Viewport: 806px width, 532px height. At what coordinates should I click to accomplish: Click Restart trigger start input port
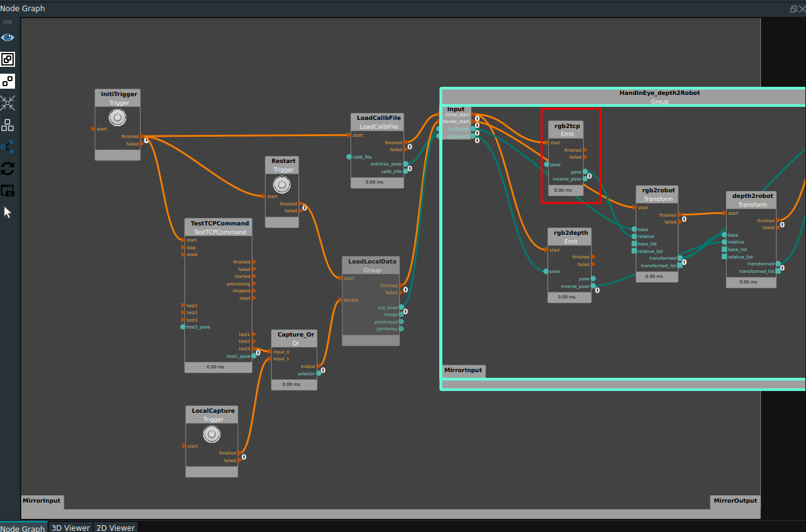264,196
